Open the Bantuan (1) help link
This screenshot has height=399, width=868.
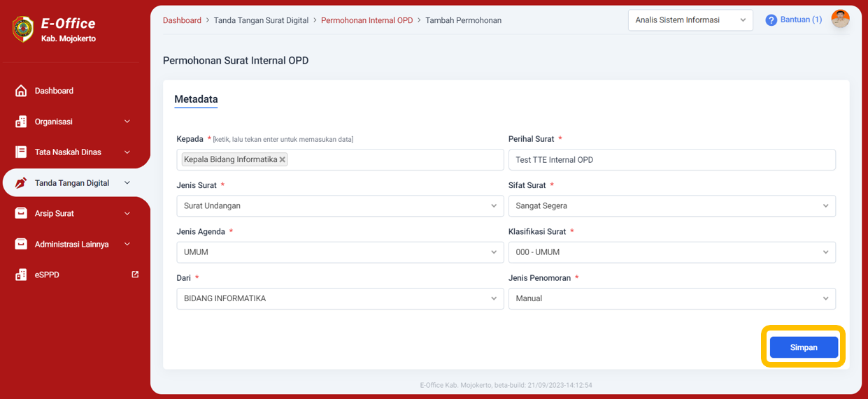tap(801, 20)
